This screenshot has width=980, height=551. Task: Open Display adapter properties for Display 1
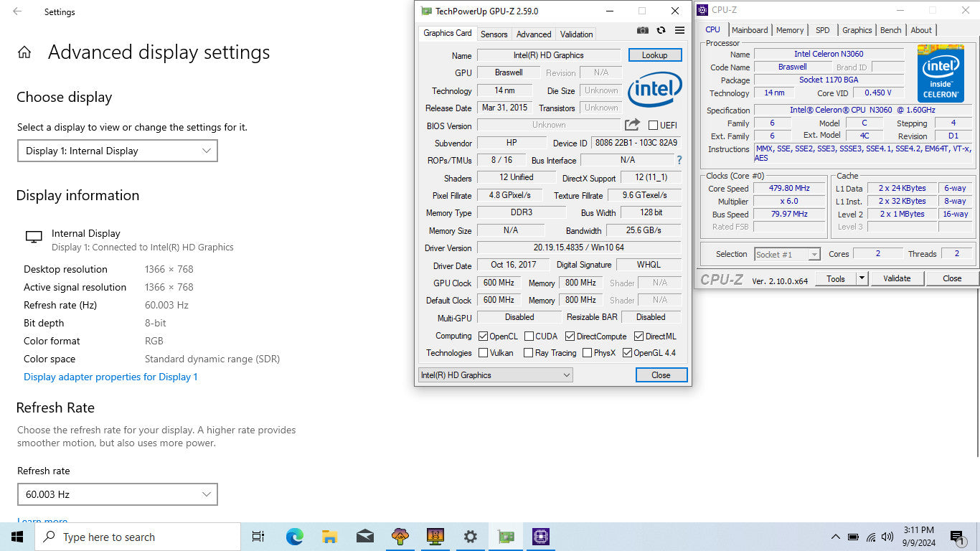(110, 377)
